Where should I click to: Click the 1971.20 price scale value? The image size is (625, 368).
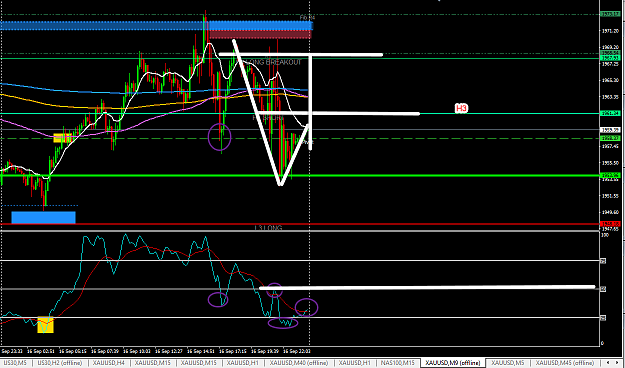pyautogui.click(x=610, y=31)
